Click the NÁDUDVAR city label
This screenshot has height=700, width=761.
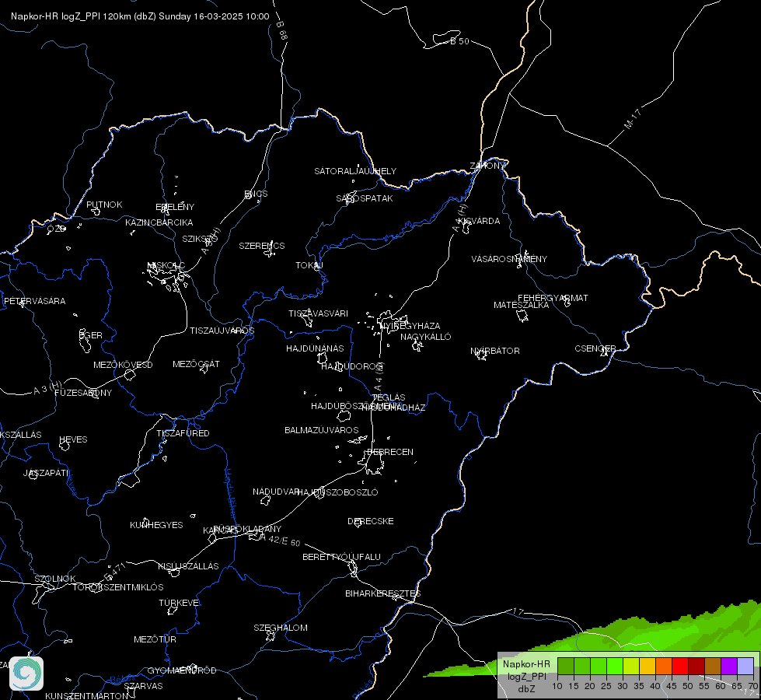pyautogui.click(x=276, y=492)
